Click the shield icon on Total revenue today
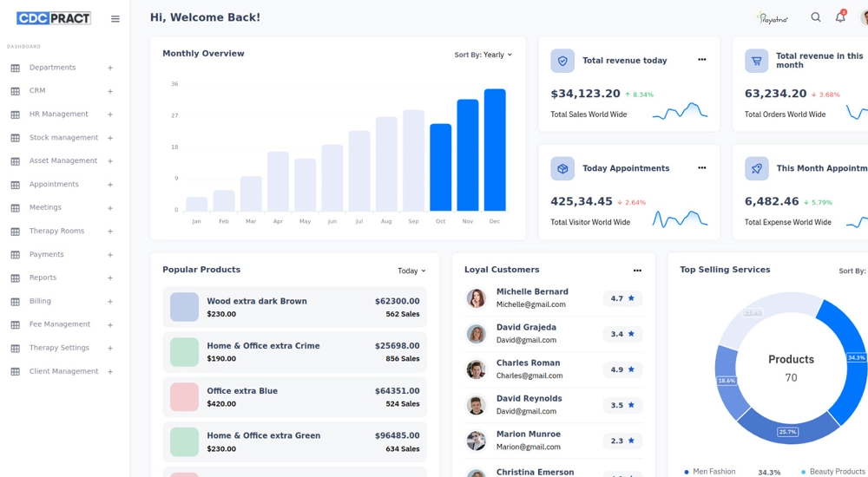Viewport: 868px width, 477px height. click(x=562, y=61)
